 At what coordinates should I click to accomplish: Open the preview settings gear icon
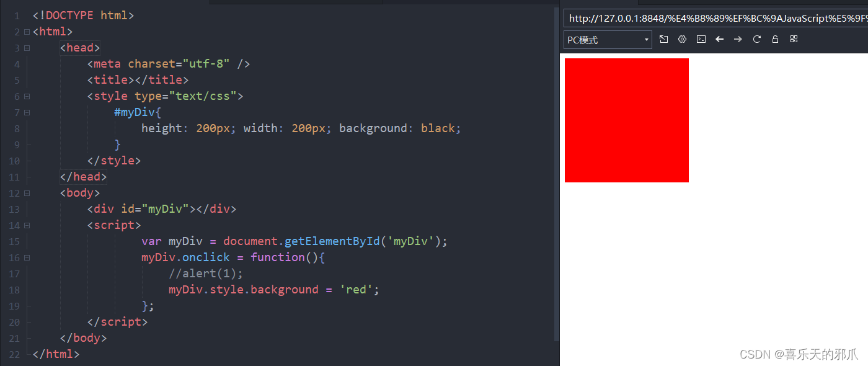coord(682,39)
